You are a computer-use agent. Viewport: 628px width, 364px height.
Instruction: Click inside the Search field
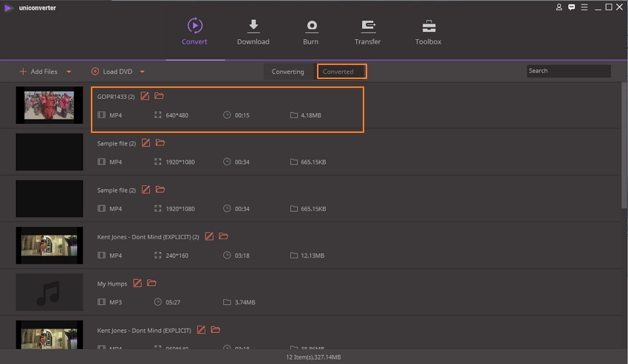pos(568,71)
